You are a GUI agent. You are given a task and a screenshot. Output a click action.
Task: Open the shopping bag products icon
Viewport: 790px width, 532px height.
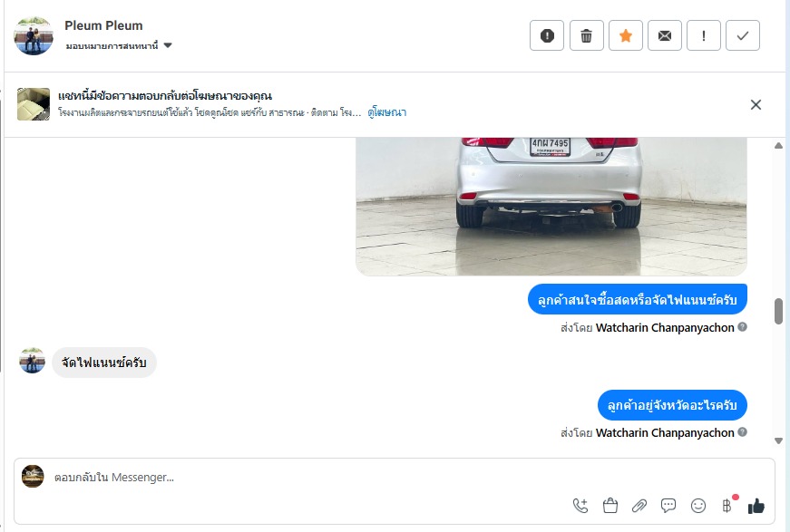[x=610, y=506]
